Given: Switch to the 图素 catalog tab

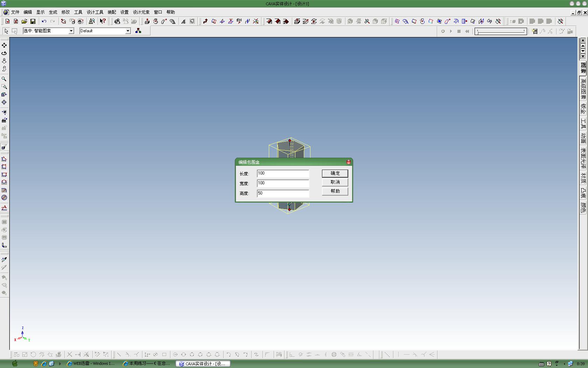Looking at the screenshot, I should [583, 68].
